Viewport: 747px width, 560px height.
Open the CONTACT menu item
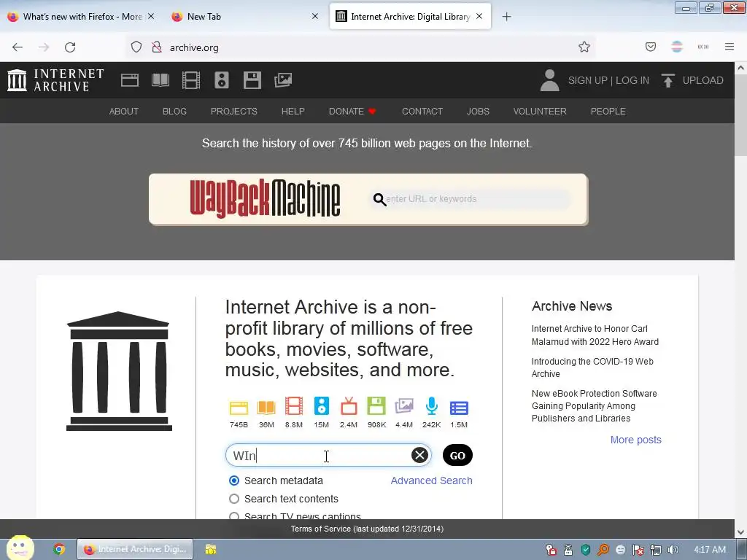coord(422,111)
